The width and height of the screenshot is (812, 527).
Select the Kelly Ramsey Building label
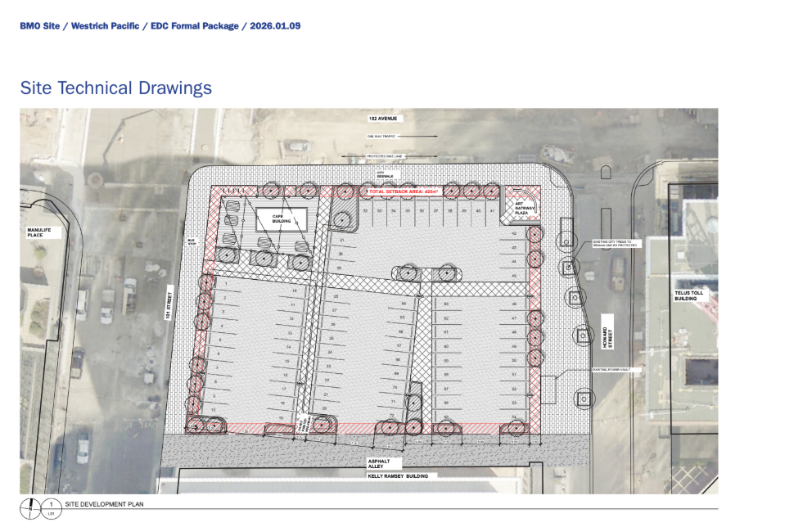(396, 475)
